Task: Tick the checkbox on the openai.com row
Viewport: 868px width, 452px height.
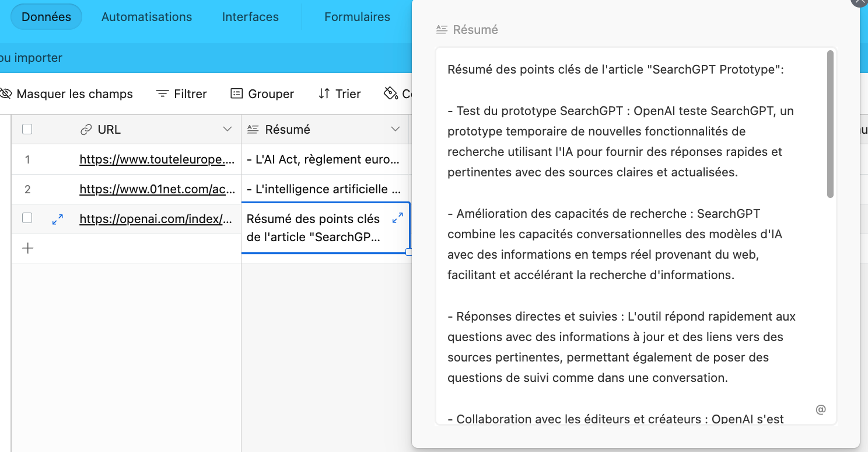Action: [x=27, y=218]
